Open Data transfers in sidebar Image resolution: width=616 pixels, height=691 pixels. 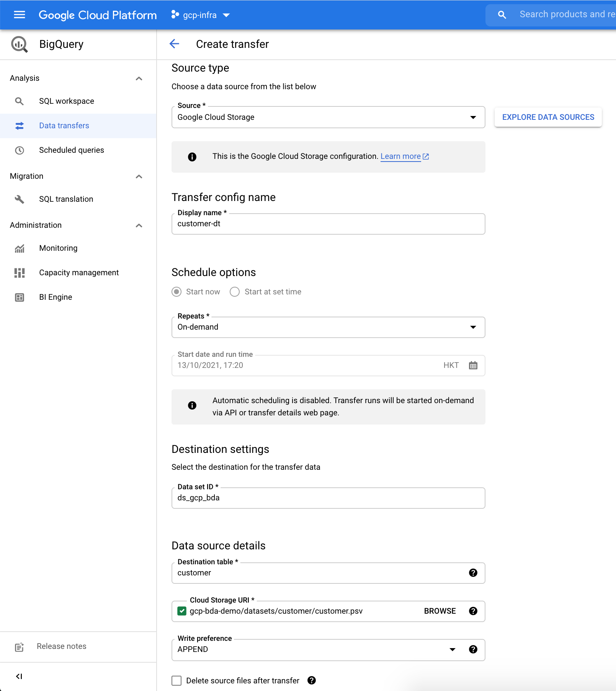click(78, 126)
